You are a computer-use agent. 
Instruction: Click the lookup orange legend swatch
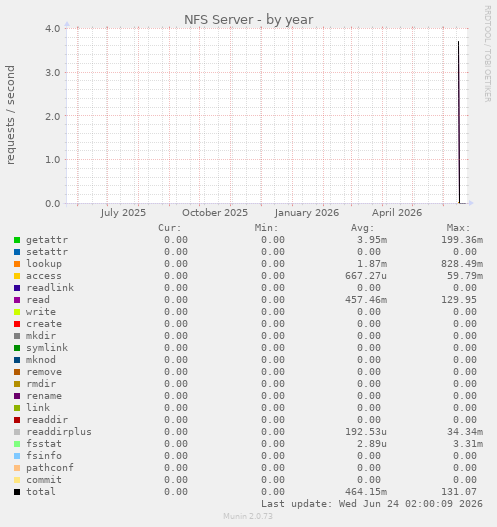17,264
